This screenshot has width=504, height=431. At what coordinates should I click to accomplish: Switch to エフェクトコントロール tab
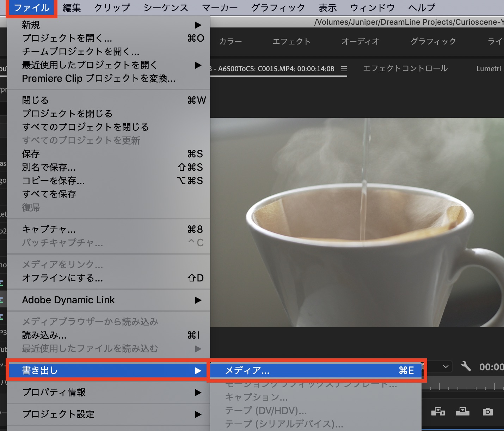pyautogui.click(x=405, y=68)
